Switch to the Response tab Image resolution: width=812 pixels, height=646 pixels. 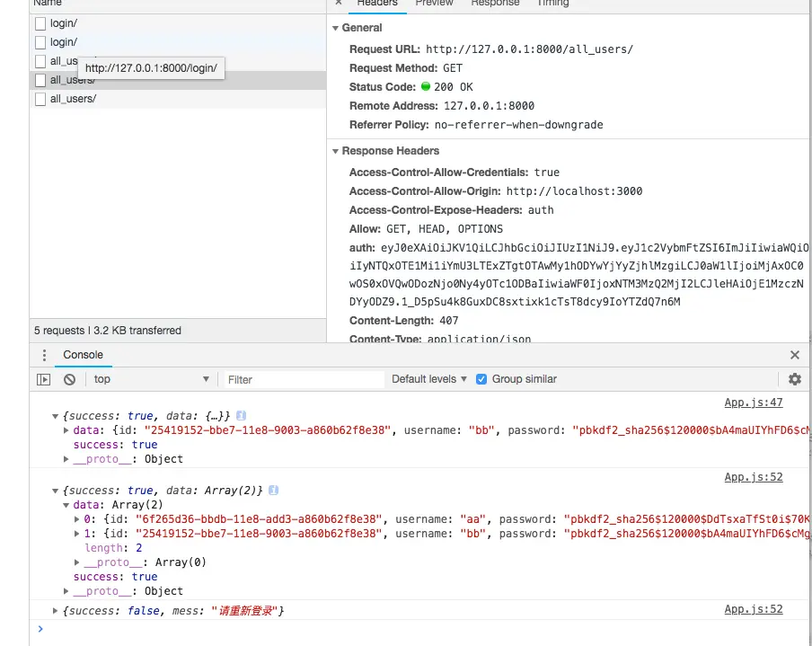click(x=495, y=4)
